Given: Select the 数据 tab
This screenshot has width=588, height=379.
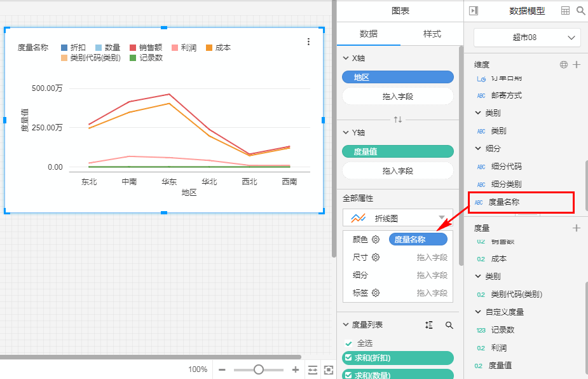Looking at the screenshot, I should (x=369, y=34).
